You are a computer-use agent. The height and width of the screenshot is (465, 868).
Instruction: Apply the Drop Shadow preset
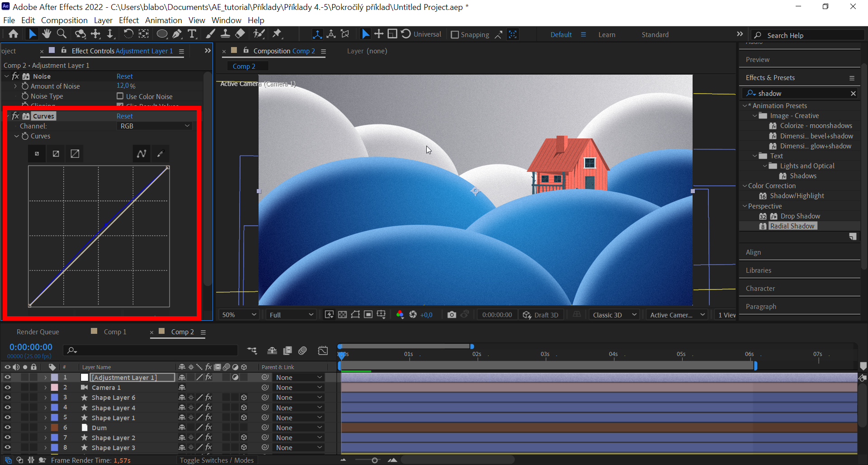801,216
